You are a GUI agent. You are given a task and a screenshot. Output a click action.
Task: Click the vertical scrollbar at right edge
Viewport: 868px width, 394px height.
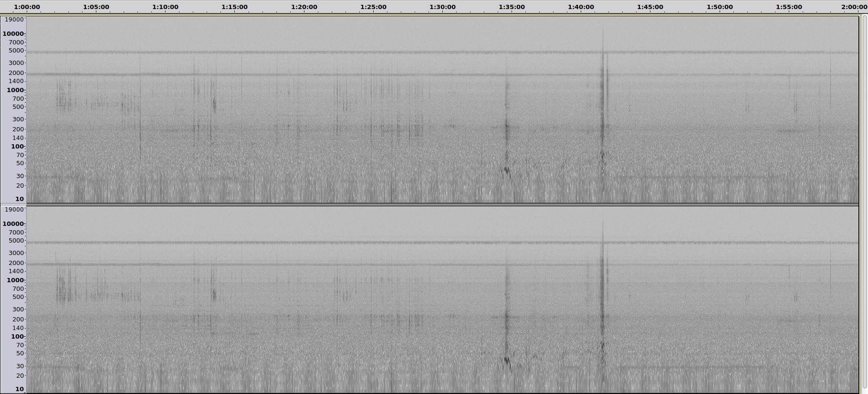pyautogui.click(x=864, y=201)
